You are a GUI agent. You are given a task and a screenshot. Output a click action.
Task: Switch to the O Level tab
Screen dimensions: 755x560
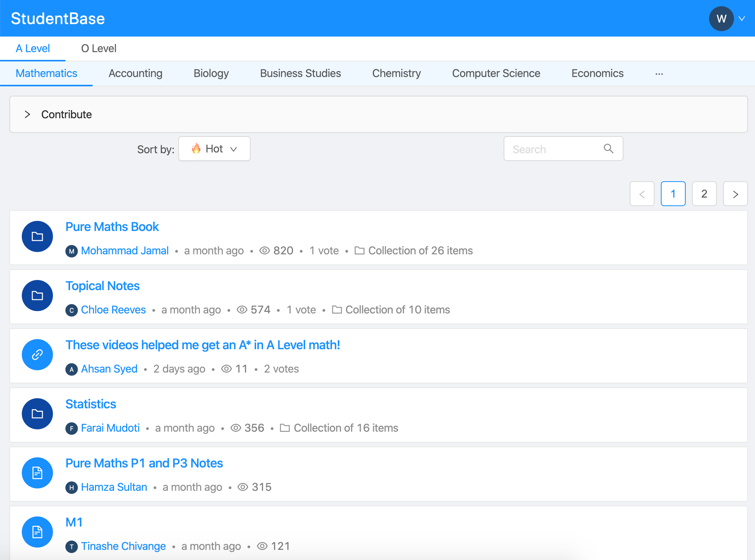coord(98,49)
